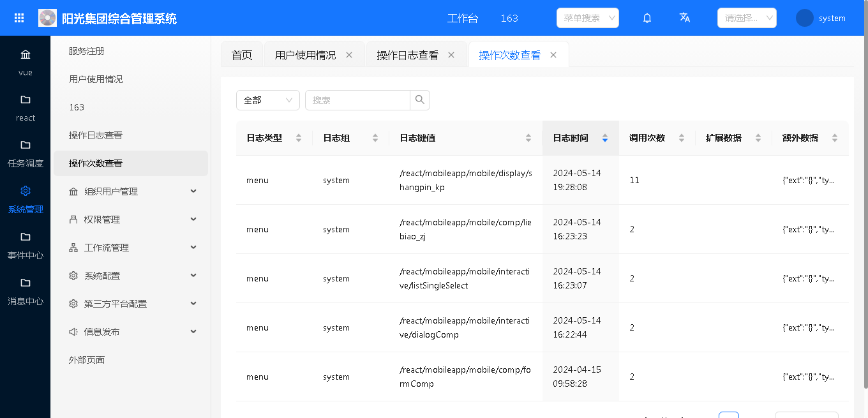Open the 事件中心 module

[26, 245]
